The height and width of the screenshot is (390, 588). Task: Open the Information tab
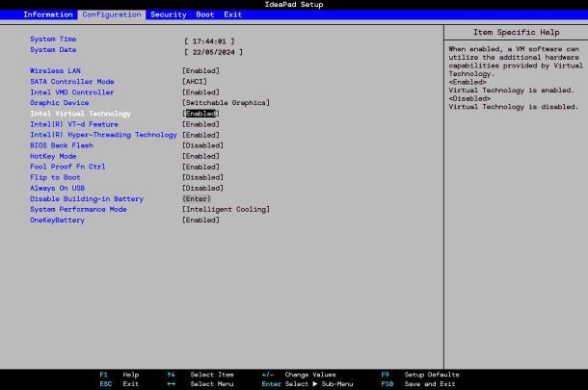coord(48,14)
